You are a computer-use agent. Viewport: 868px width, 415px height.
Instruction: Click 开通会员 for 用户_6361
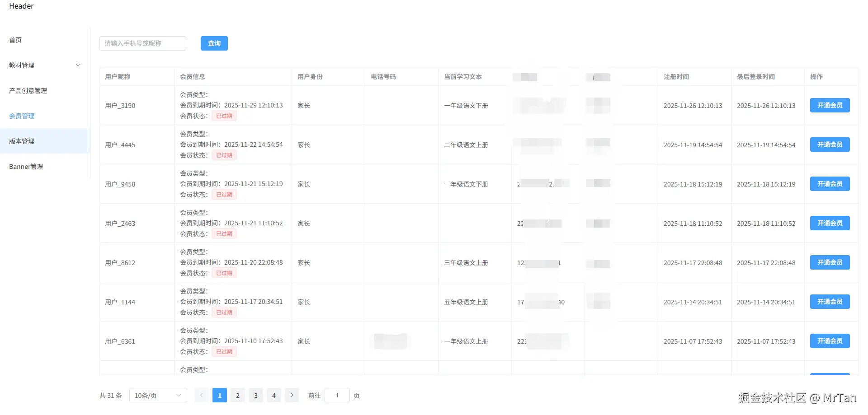pyautogui.click(x=829, y=341)
